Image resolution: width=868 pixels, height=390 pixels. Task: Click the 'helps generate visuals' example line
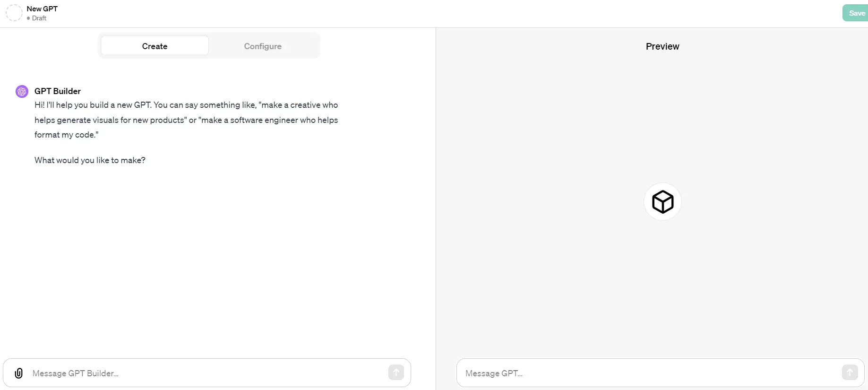(x=186, y=120)
